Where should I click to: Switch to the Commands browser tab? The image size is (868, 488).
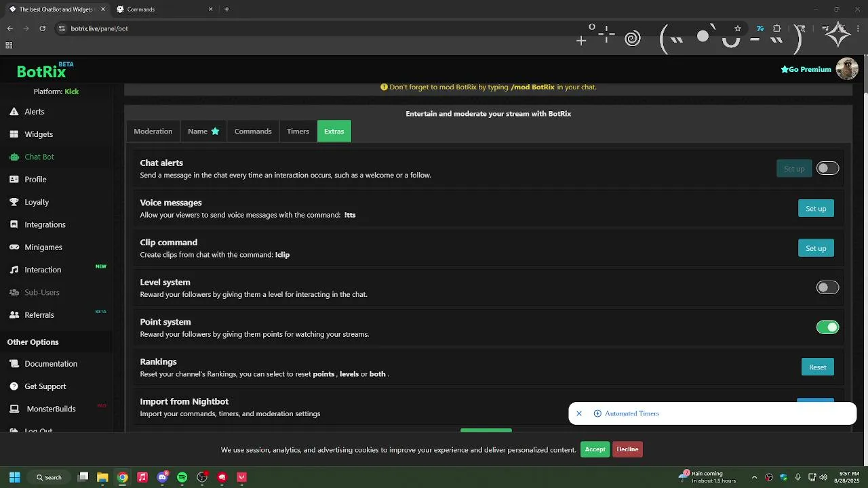pyautogui.click(x=165, y=9)
